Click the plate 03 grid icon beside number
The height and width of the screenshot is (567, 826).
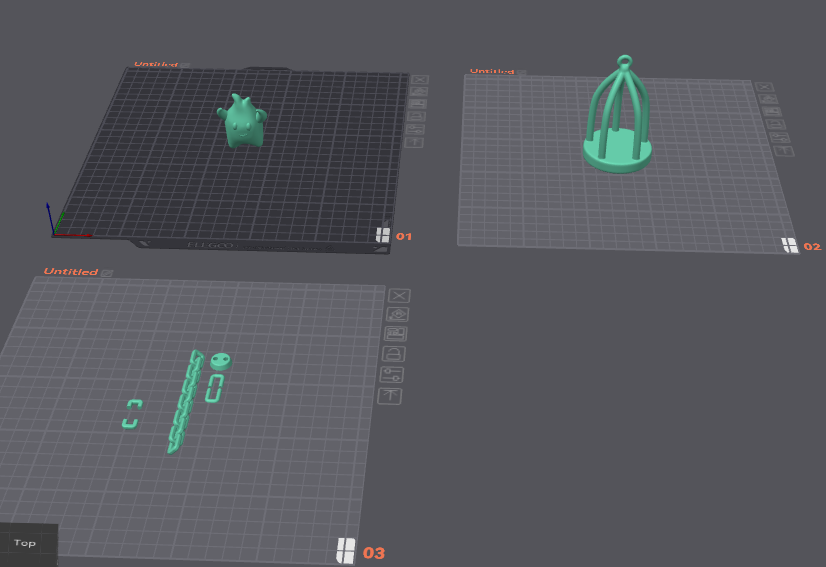tap(346, 551)
